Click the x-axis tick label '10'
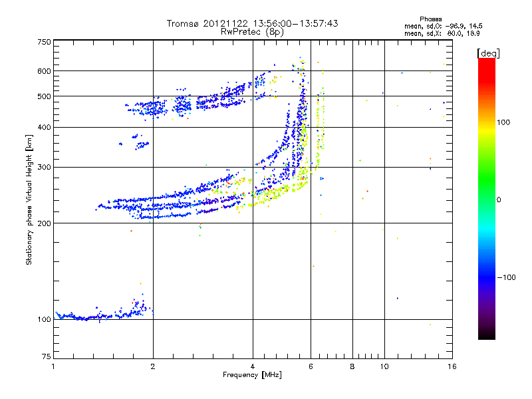The width and height of the screenshot is (532, 399). [x=384, y=366]
